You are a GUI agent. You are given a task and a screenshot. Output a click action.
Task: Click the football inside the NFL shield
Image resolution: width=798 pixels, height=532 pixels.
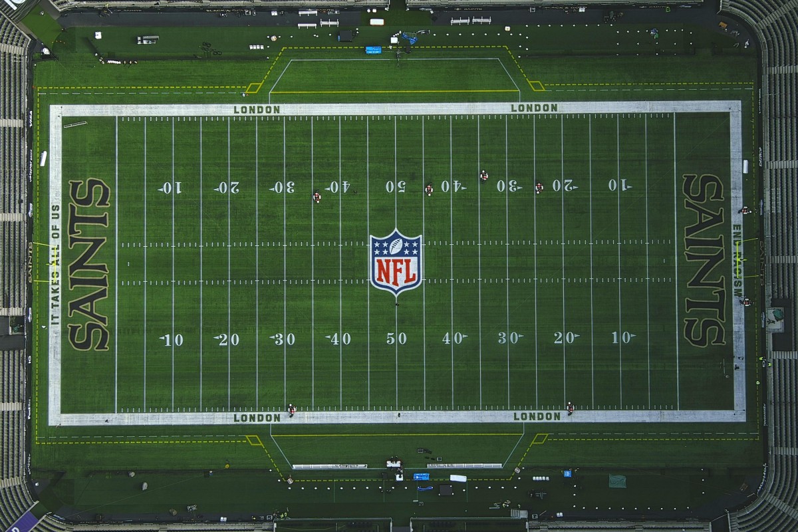click(x=396, y=245)
